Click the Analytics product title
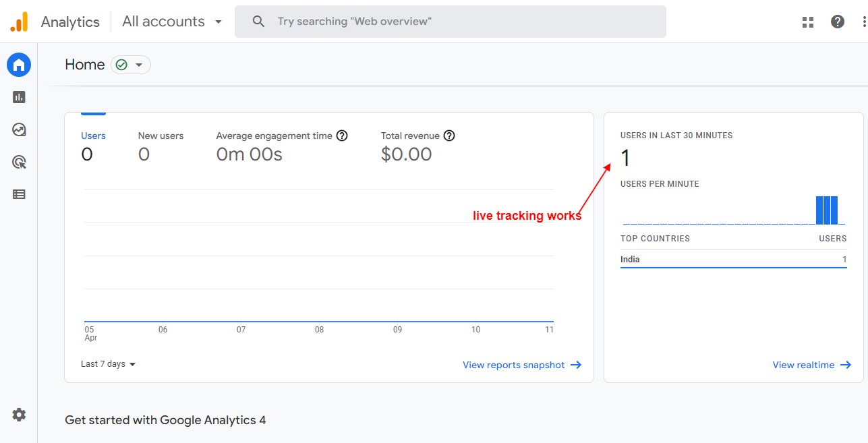Image resolution: width=868 pixels, height=443 pixels. (x=70, y=22)
